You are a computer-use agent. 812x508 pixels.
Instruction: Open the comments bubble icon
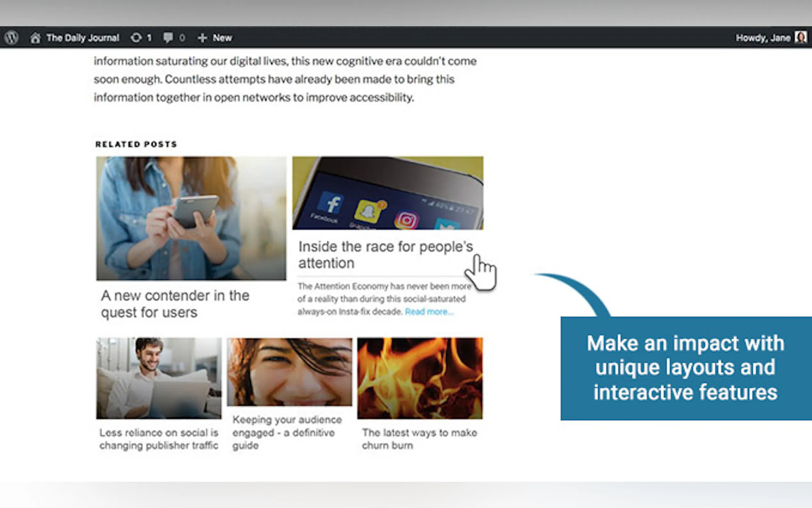pyautogui.click(x=168, y=38)
